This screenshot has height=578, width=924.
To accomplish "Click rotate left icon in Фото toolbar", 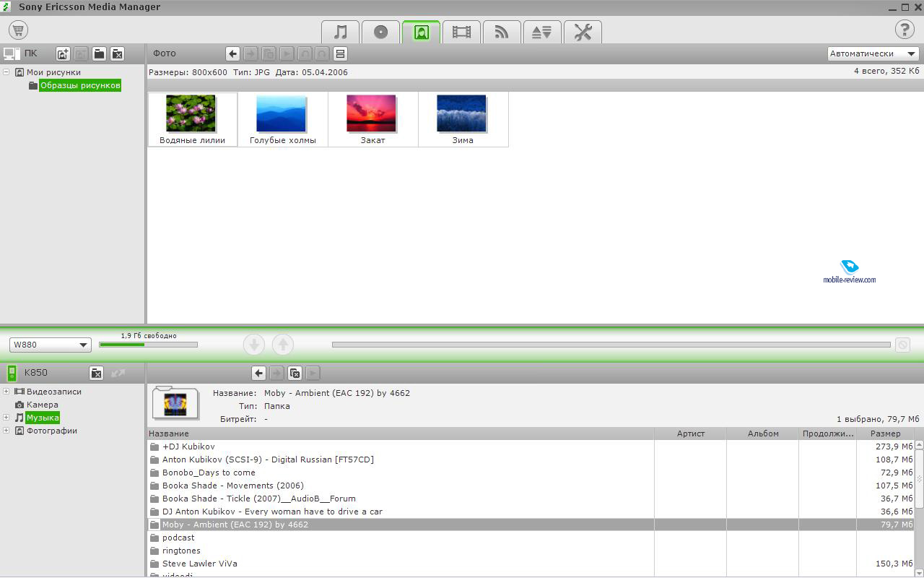I will coord(305,53).
